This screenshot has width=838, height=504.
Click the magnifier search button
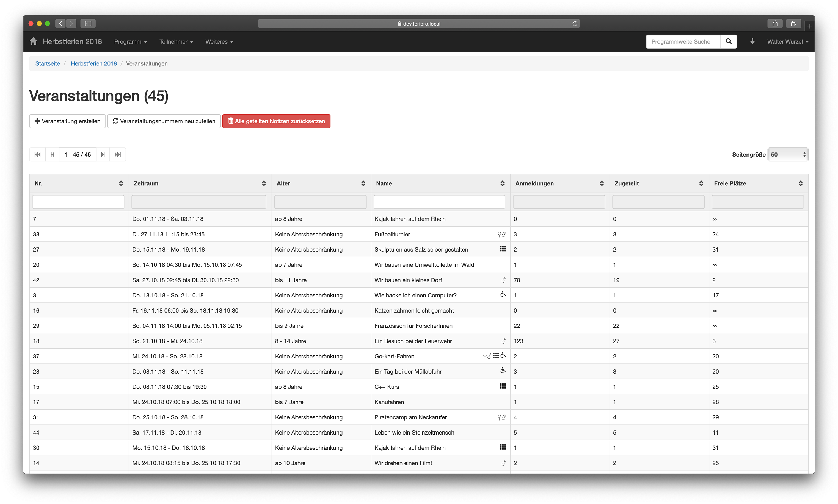pyautogui.click(x=728, y=41)
